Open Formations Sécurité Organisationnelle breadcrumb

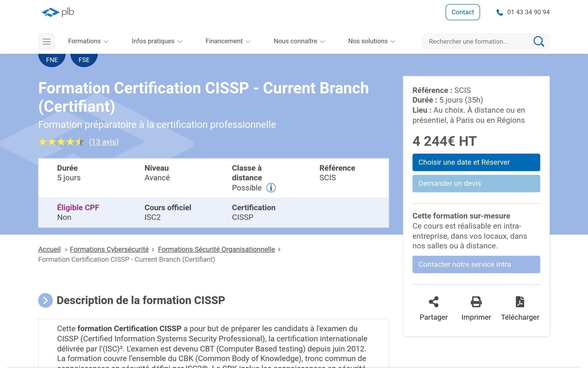(x=216, y=249)
